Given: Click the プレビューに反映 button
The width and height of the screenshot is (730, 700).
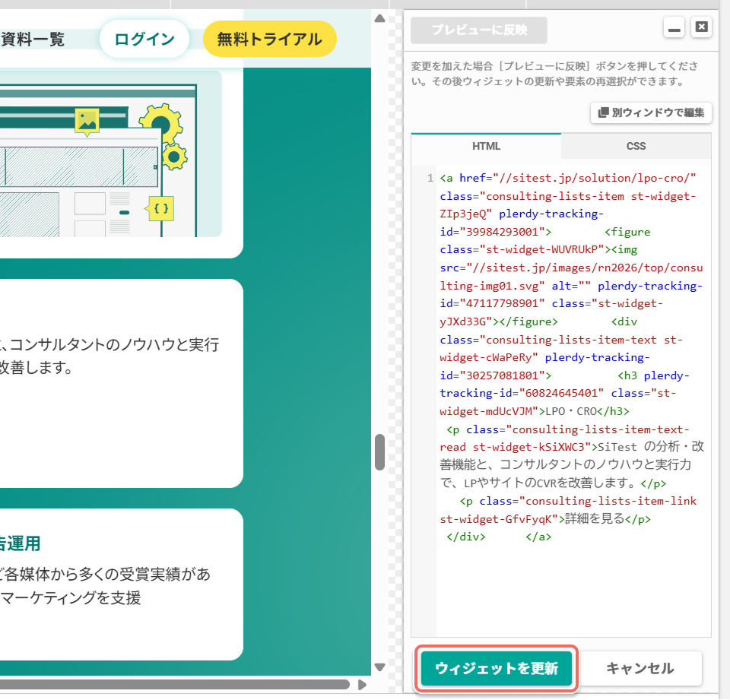Looking at the screenshot, I should (x=478, y=30).
